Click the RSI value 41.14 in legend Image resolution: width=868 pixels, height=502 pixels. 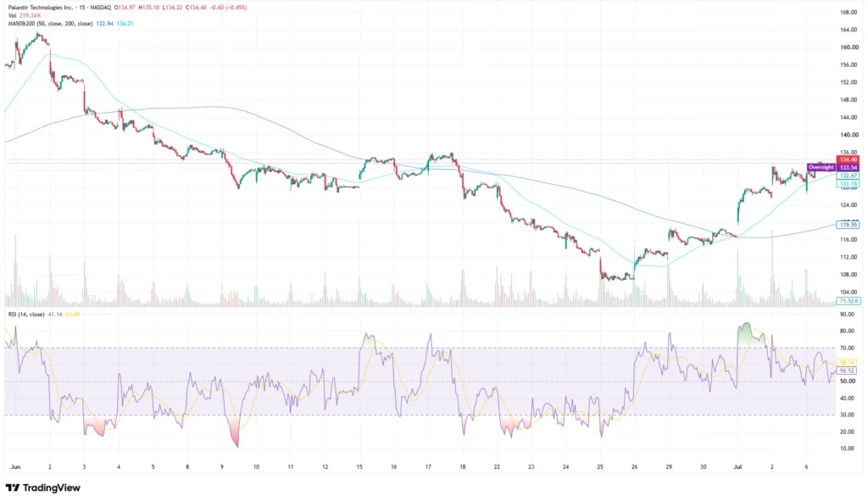pyautogui.click(x=55, y=314)
